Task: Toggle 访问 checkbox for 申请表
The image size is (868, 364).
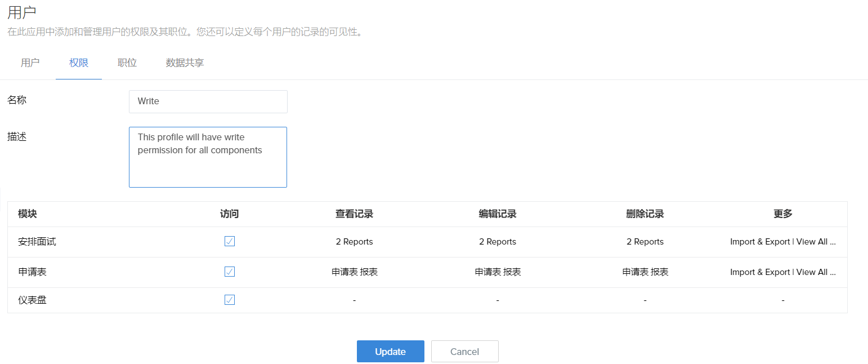Action: click(x=230, y=272)
